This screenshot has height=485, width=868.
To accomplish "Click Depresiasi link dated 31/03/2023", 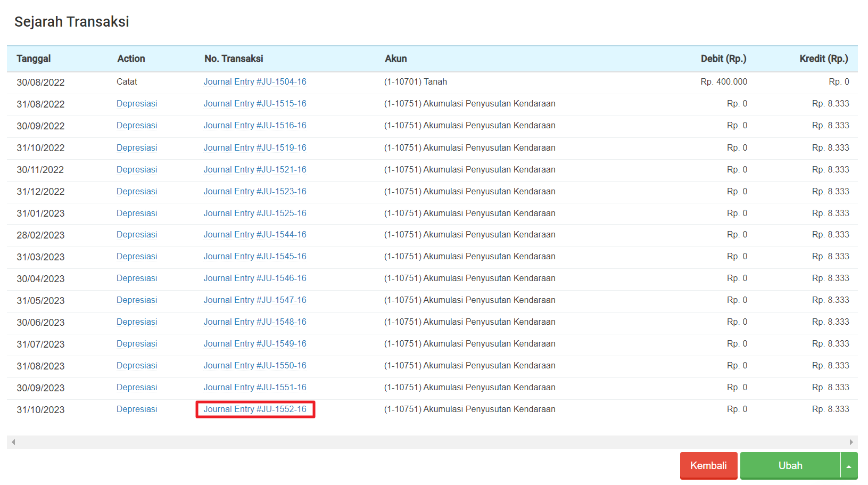I will (x=137, y=257).
